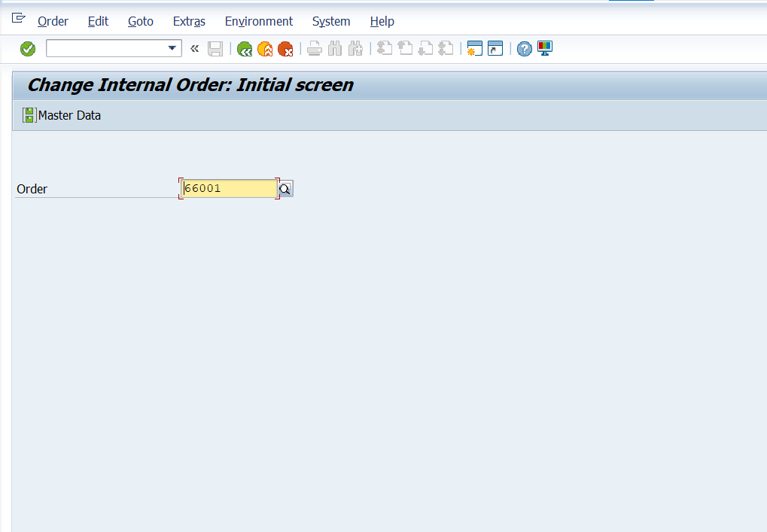Click the Find Next binoculars icon
Viewport: 767px width, 532px height.
point(355,49)
